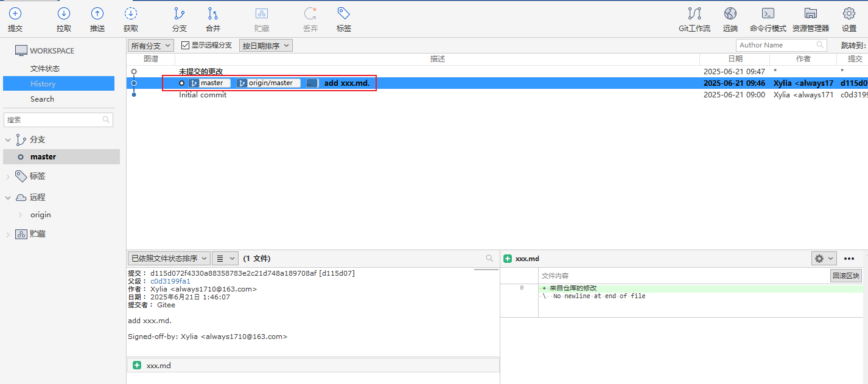Image resolution: width=868 pixels, height=384 pixels.
Task: Expand the origin remote tree node
Action: [20, 215]
